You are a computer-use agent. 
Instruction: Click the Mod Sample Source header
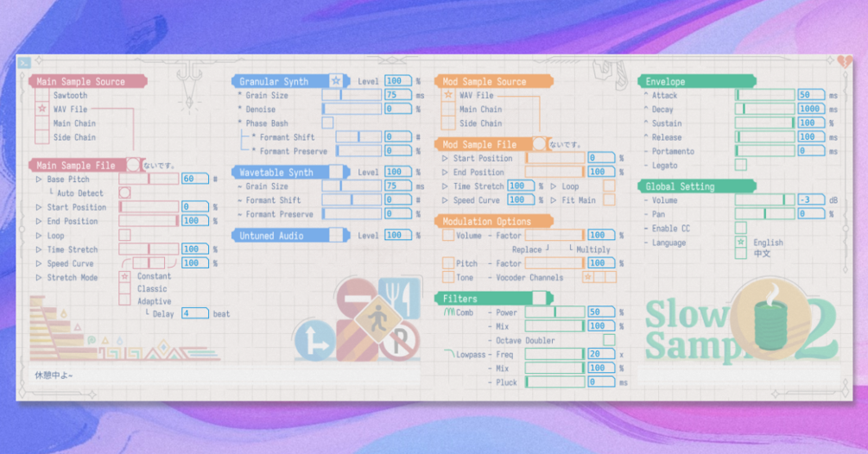(494, 81)
